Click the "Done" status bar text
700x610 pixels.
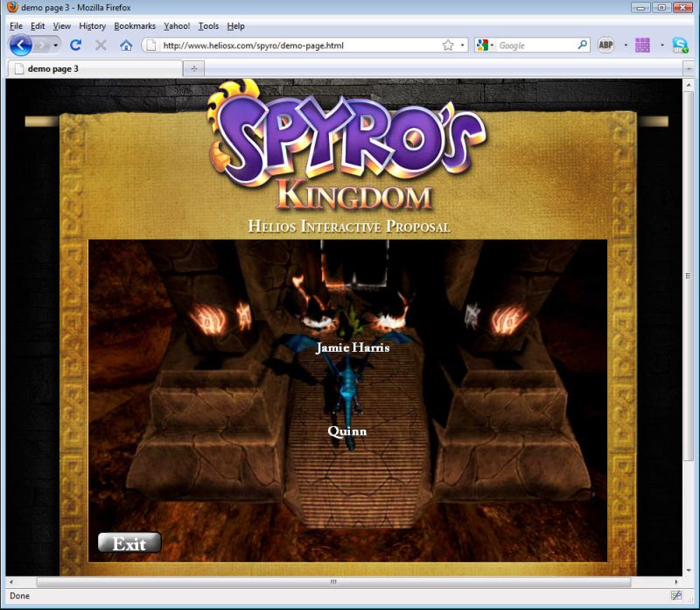coord(19,596)
